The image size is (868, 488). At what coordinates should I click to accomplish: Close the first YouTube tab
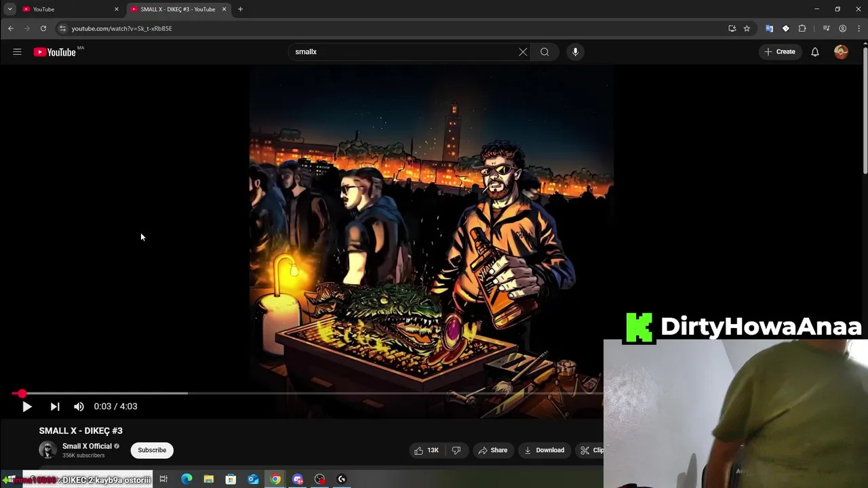pyautogui.click(x=117, y=9)
